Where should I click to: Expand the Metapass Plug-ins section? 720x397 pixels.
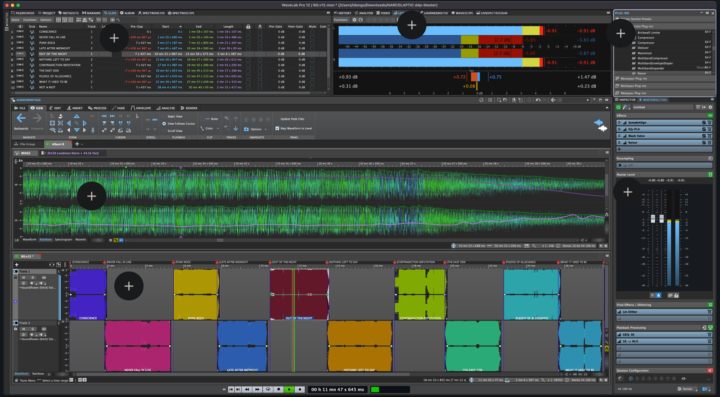[664, 93]
